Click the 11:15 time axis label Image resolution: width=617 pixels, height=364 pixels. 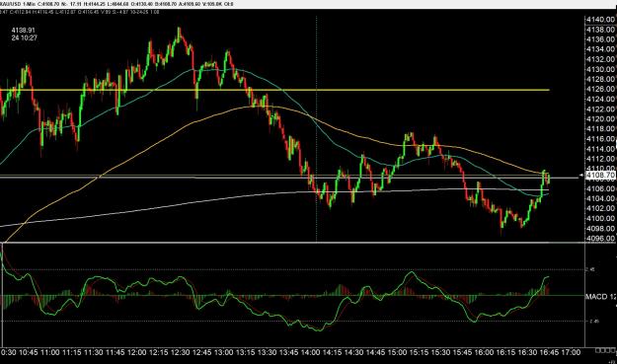coord(72,352)
